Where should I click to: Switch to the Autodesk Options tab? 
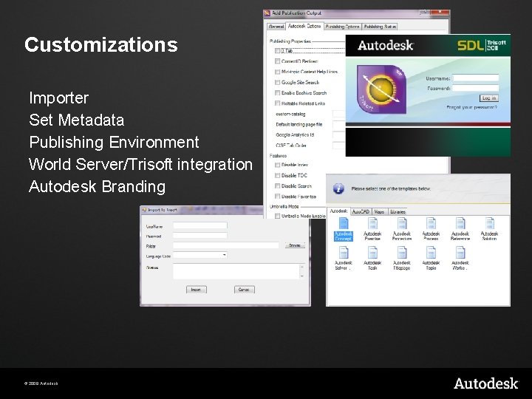pos(304,26)
